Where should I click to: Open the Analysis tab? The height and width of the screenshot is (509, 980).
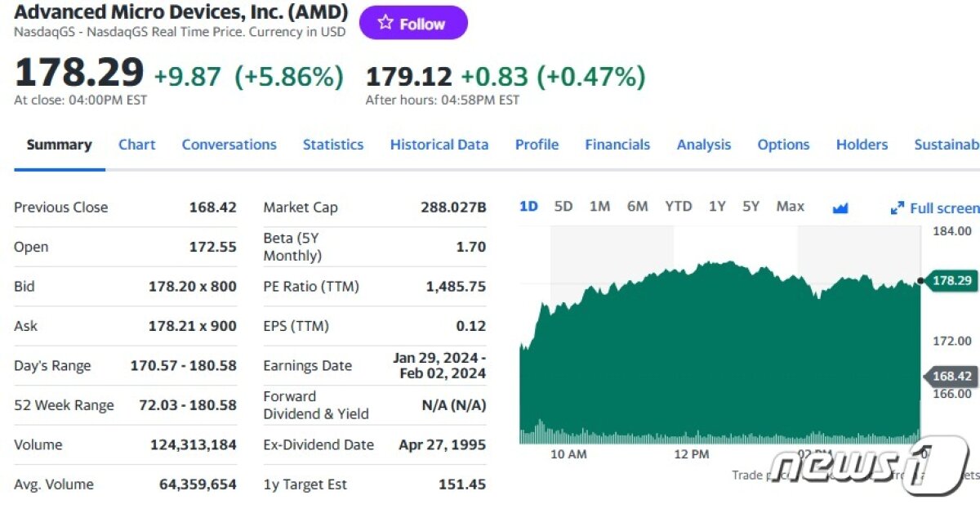click(x=703, y=145)
